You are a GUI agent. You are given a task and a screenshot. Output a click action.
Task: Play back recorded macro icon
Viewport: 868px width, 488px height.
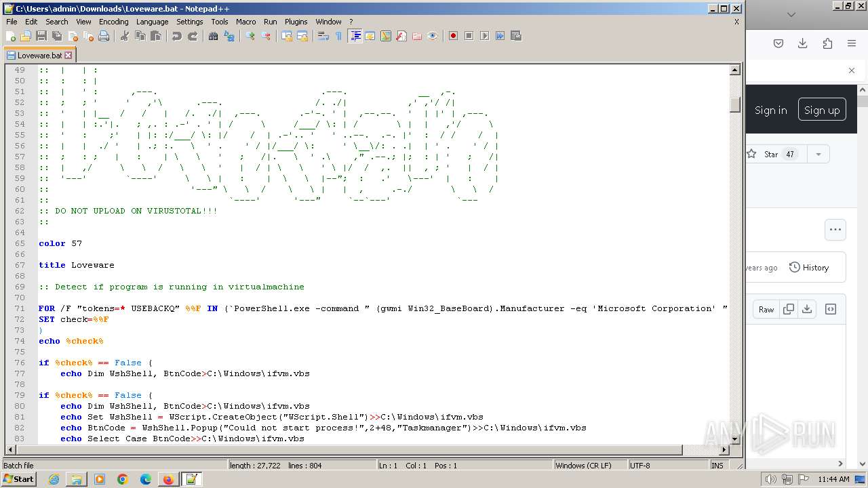484,36
